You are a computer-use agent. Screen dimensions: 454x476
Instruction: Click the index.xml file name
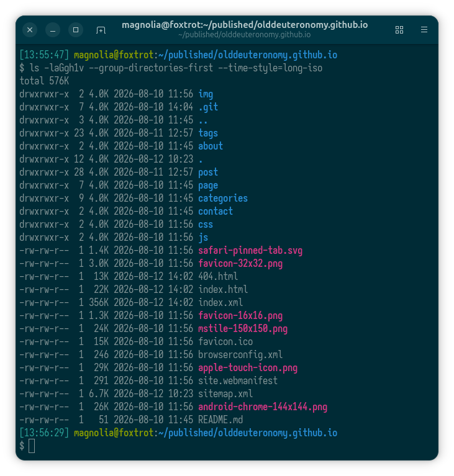[x=220, y=303]
